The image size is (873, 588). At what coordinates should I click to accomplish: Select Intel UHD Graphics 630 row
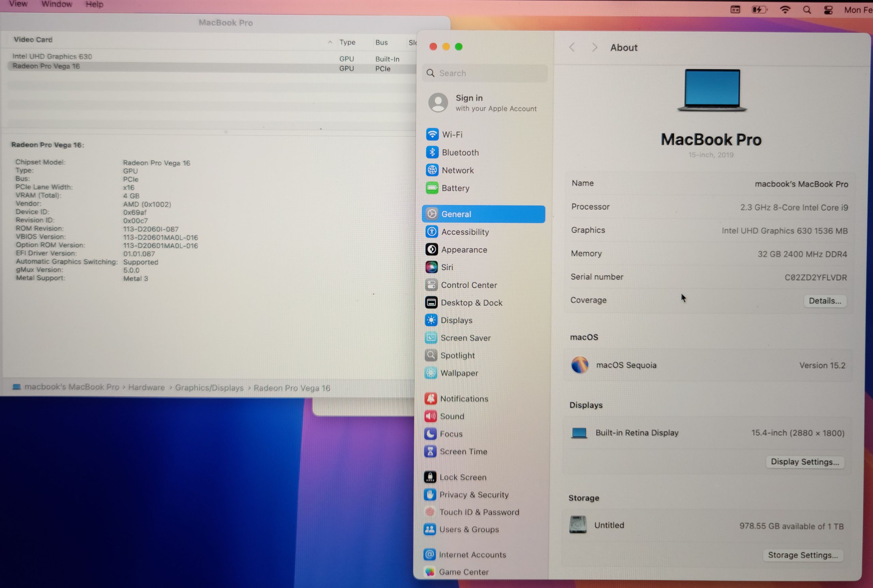point(53,57)
